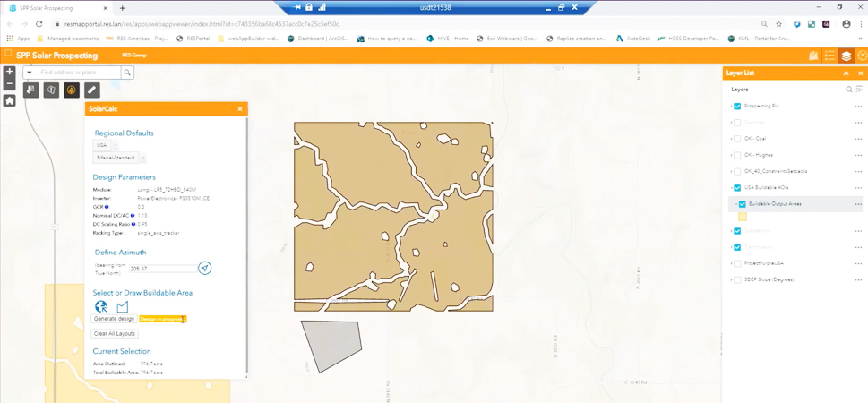Check OK_40_ConstraintsSetbacks layer

pos(737,172)
